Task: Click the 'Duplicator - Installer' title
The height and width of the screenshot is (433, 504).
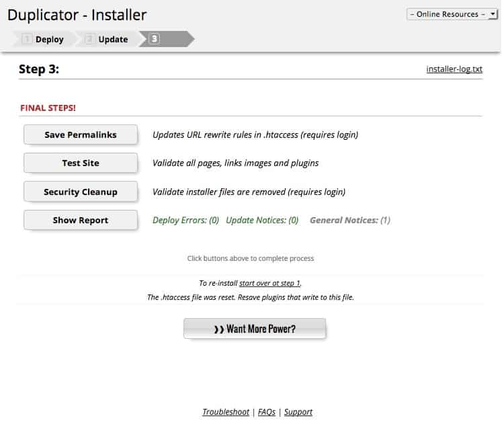Action: 77,15
